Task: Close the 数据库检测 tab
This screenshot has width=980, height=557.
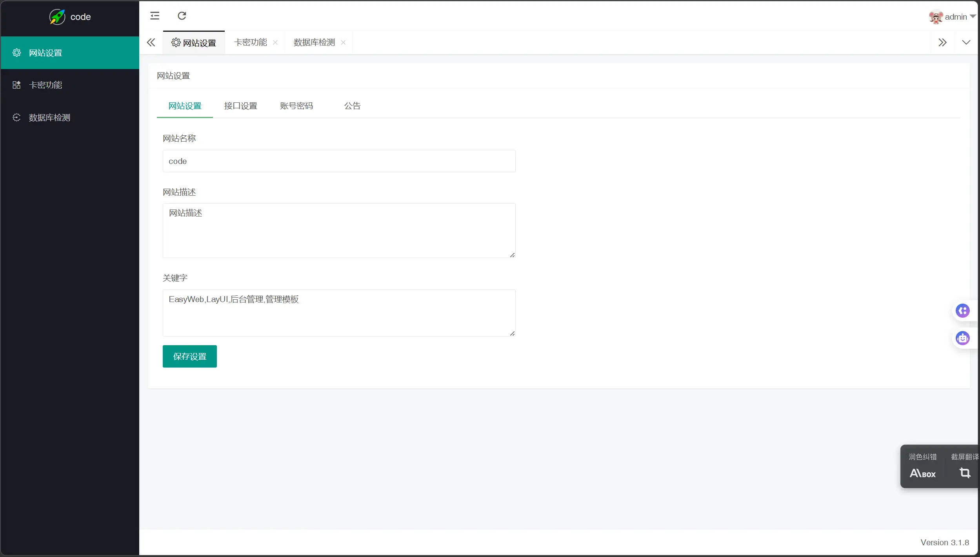Action: [343, 42]
